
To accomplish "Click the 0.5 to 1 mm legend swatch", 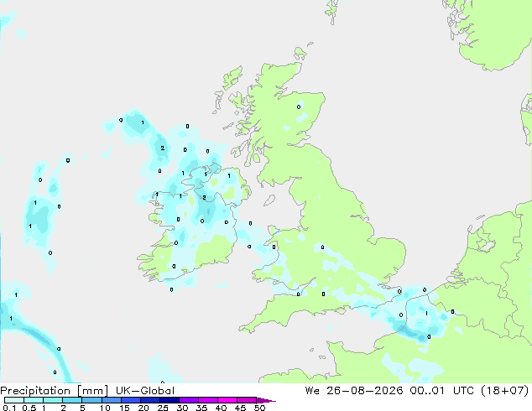I will pyautogui.click(x=34, y=400).
